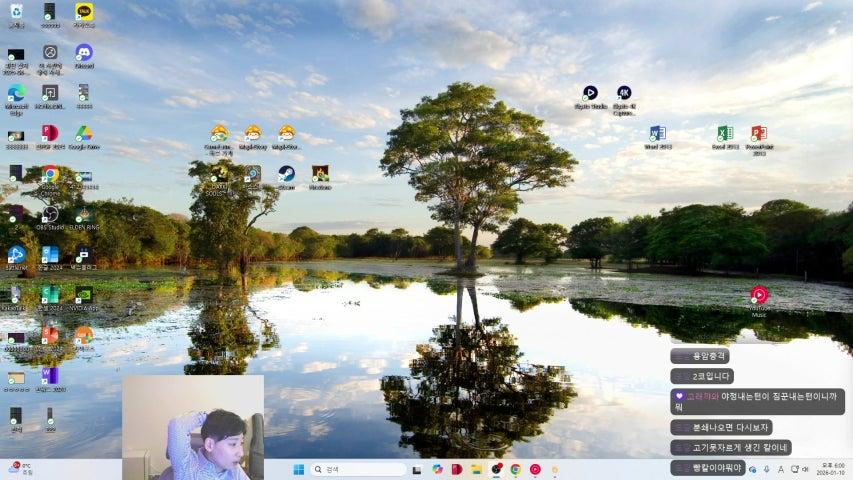Launch Vindictus from the desktop
Viewport: 853px width, 480px height.
point(320,177)
